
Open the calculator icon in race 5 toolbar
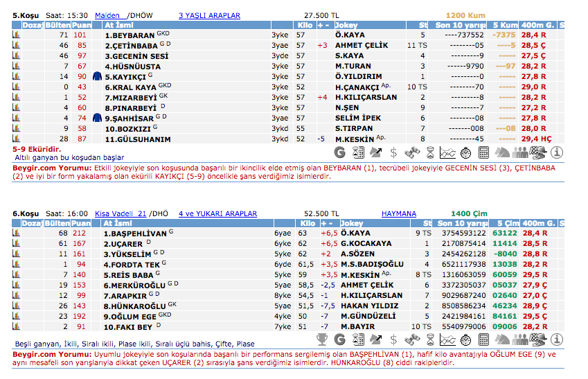(x=485, y=151)
